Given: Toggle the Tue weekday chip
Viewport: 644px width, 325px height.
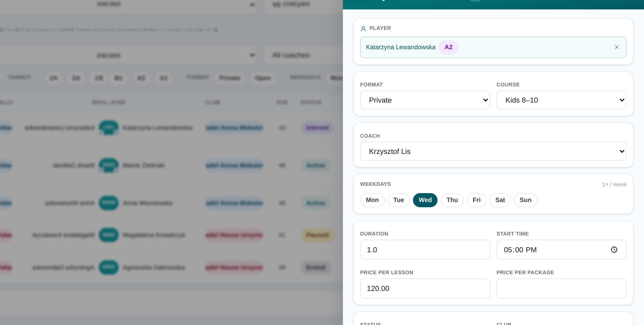Looking at the screenshot, I should [399, 200].
